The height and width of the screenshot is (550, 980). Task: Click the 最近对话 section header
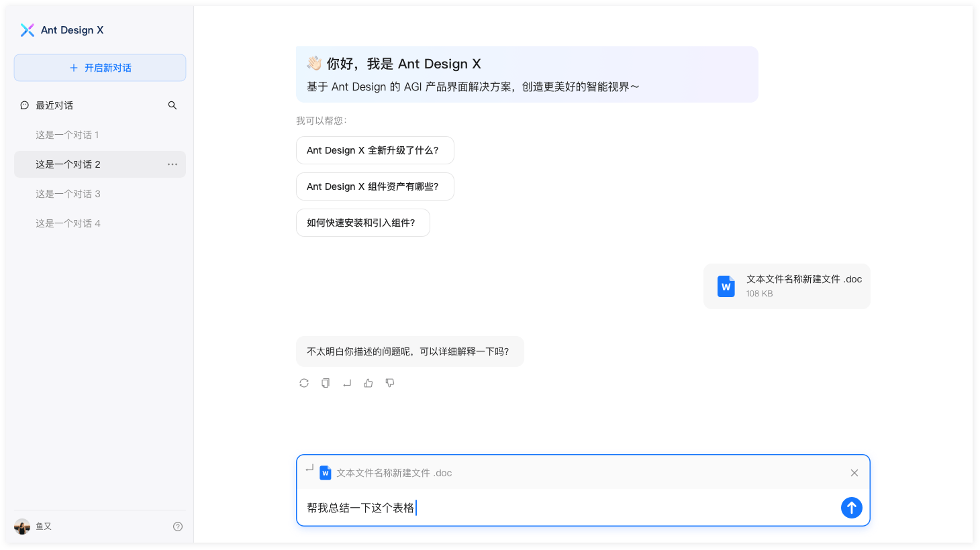(x=54, y=105)
